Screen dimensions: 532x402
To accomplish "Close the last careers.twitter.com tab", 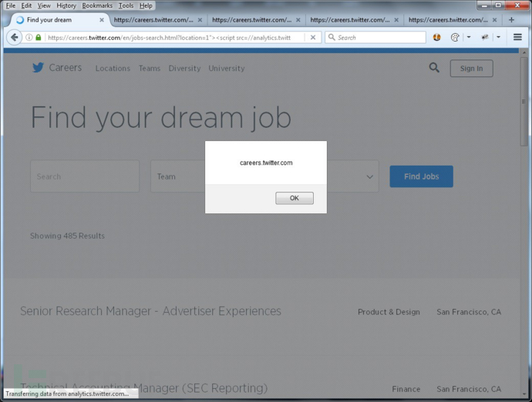I will 495,20.
